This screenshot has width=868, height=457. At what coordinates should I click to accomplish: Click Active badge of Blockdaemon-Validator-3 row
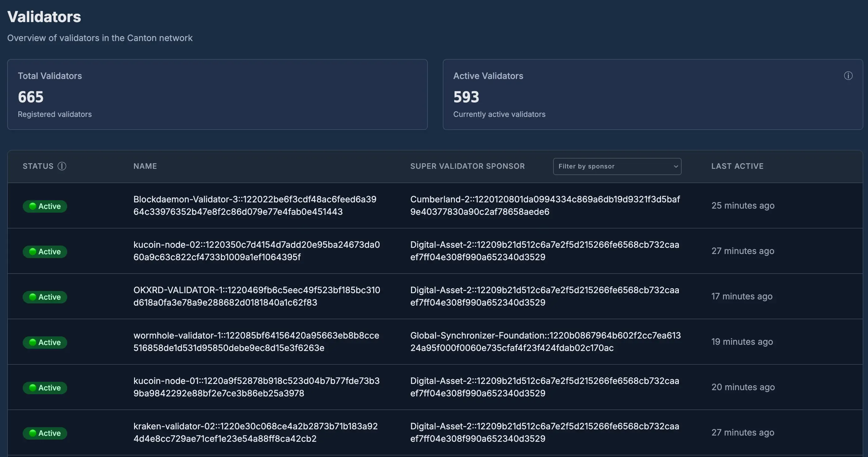[45, 206]
